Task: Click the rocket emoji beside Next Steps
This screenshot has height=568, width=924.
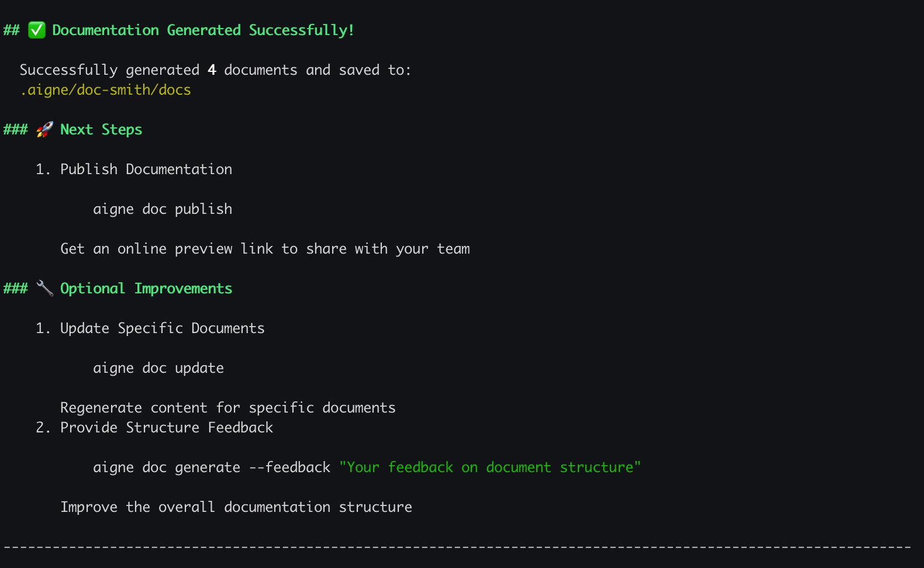Action: pyautogui.click(x=44, y=129)
